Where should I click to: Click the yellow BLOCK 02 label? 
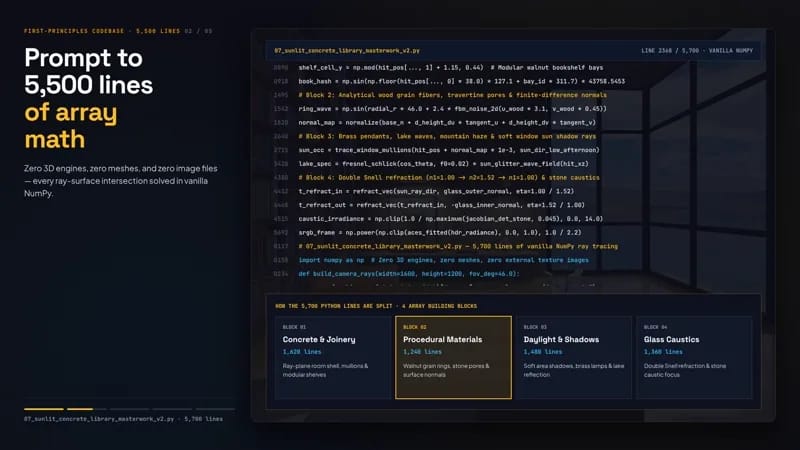click(x=415, y=327)
